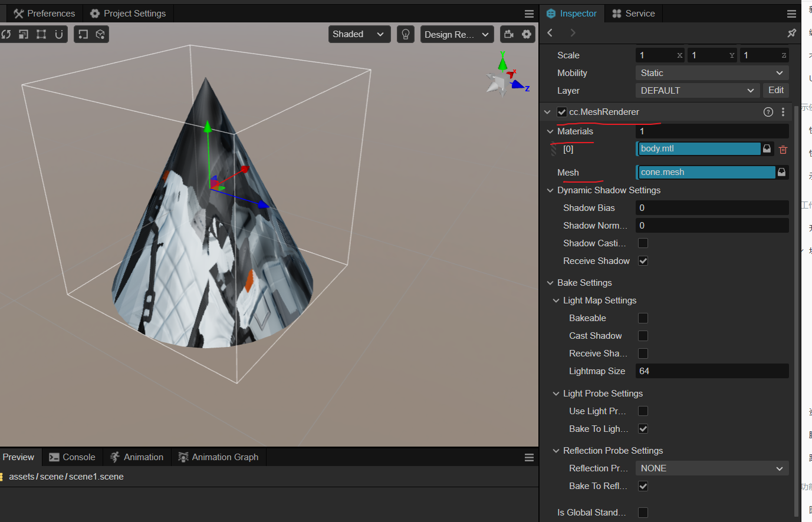Enable Receive Shadow under Light Map Settings

pyautogui.click(x=643, y=353)
